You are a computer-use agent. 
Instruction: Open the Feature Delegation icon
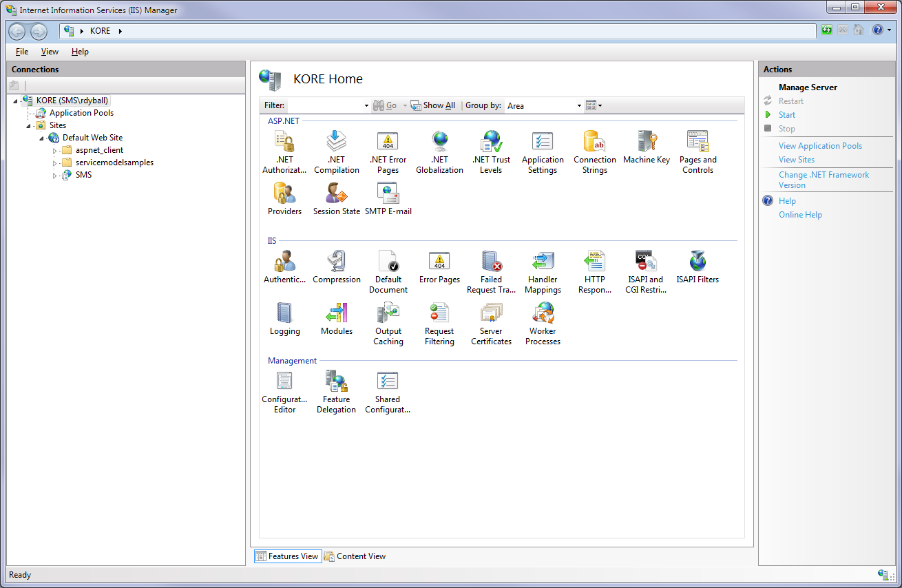point(336,382)
